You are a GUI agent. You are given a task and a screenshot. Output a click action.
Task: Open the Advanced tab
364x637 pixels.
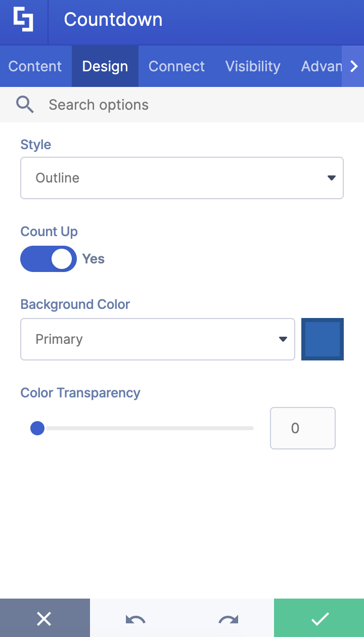coord(322,66)
